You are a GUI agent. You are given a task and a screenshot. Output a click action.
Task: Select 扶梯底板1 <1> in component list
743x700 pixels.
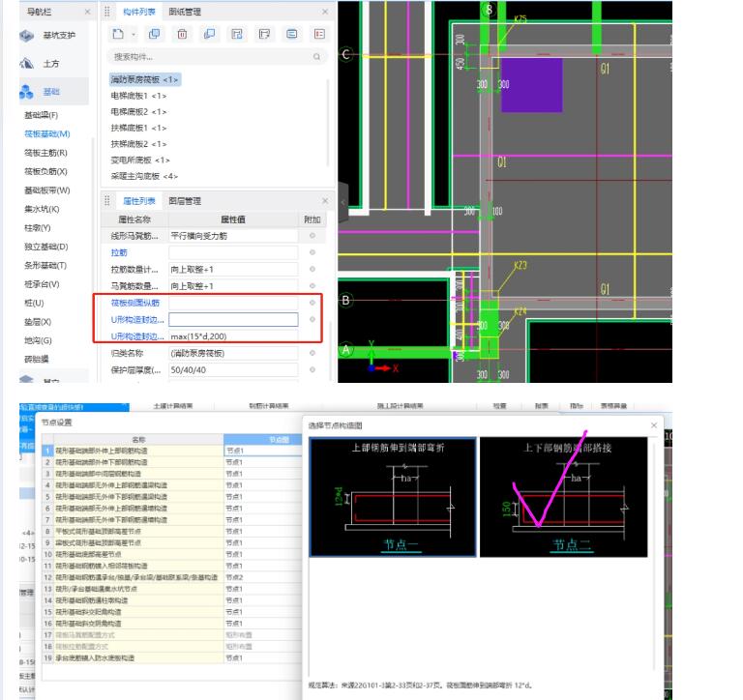(138, 128)
